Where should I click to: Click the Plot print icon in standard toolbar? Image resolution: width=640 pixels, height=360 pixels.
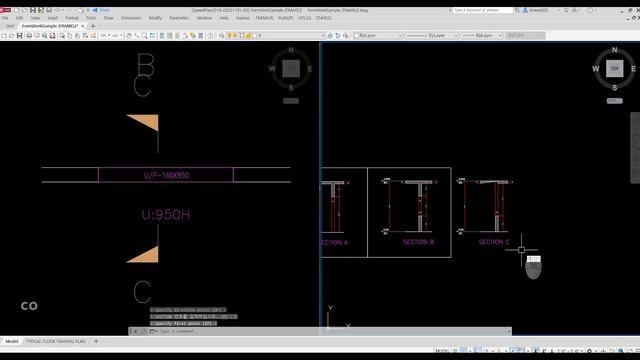click(x=29, y=36)
